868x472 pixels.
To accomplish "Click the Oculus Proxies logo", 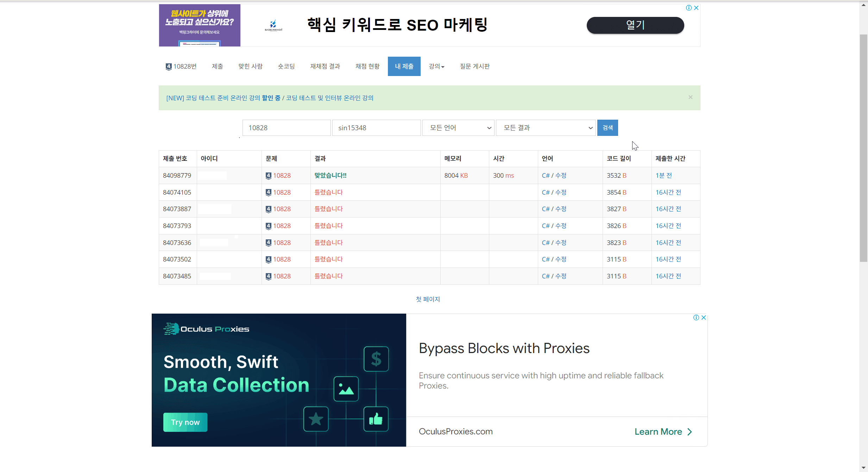I will pos(206,329).
